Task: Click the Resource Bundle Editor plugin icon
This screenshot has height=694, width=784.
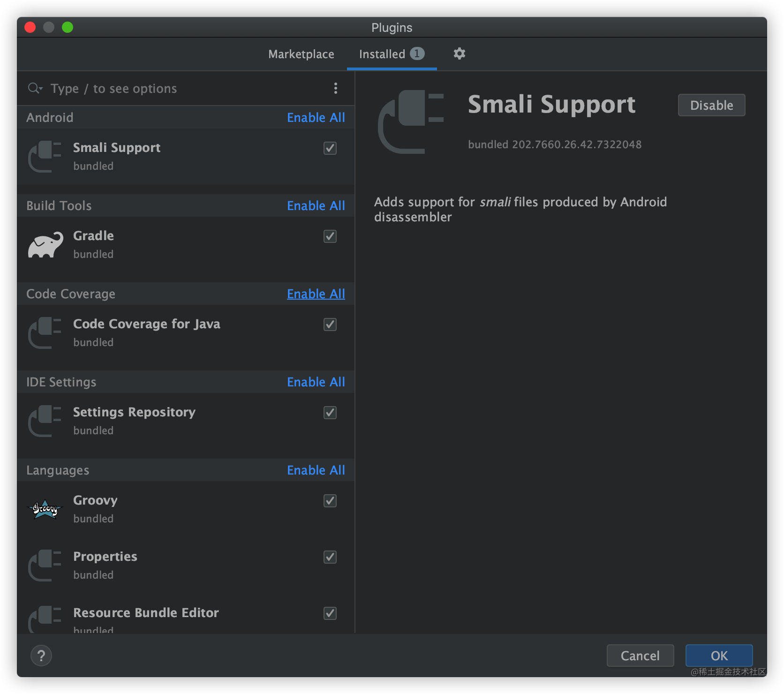Action: (x=45, y=619)
